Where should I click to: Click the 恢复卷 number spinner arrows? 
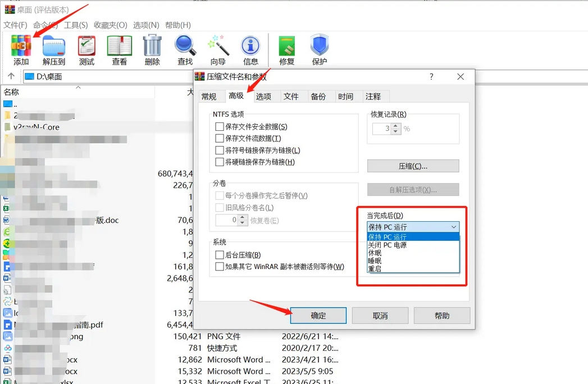(x=242, y=220)
